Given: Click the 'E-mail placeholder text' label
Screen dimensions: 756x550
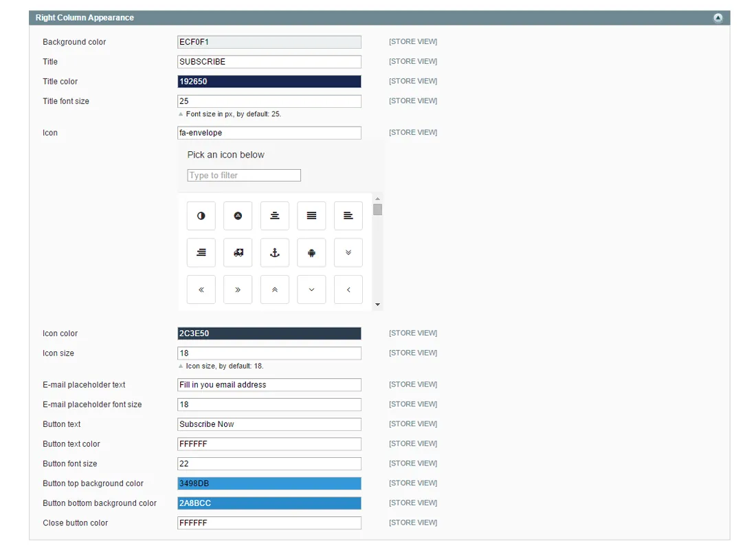Looking at the screenshot, I should pyautogui.click(x=84, y=385).
